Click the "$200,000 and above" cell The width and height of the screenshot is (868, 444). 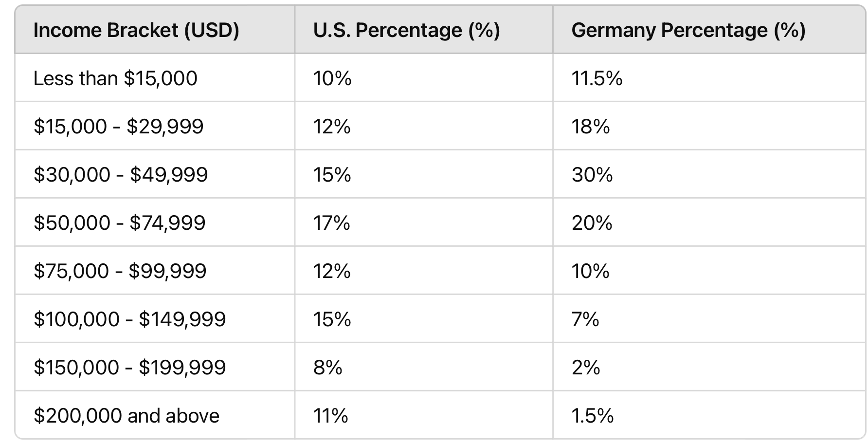tap(127, 416)
